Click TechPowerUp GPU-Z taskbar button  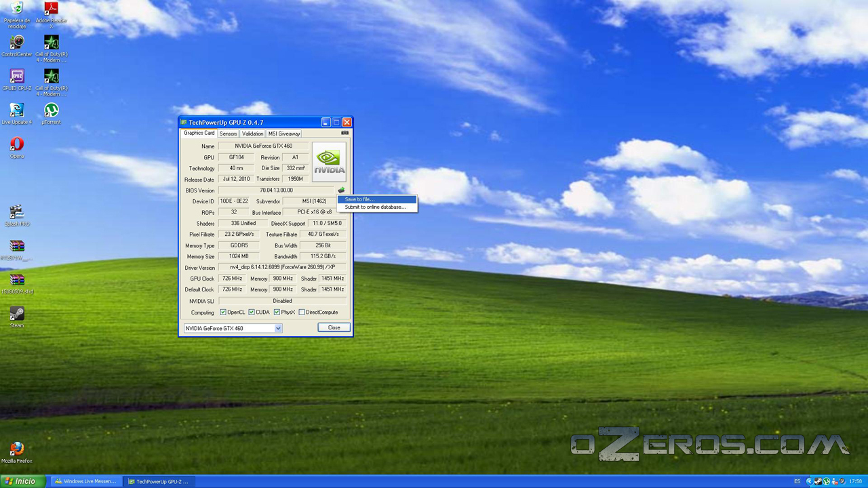click(x=159, y=481)
